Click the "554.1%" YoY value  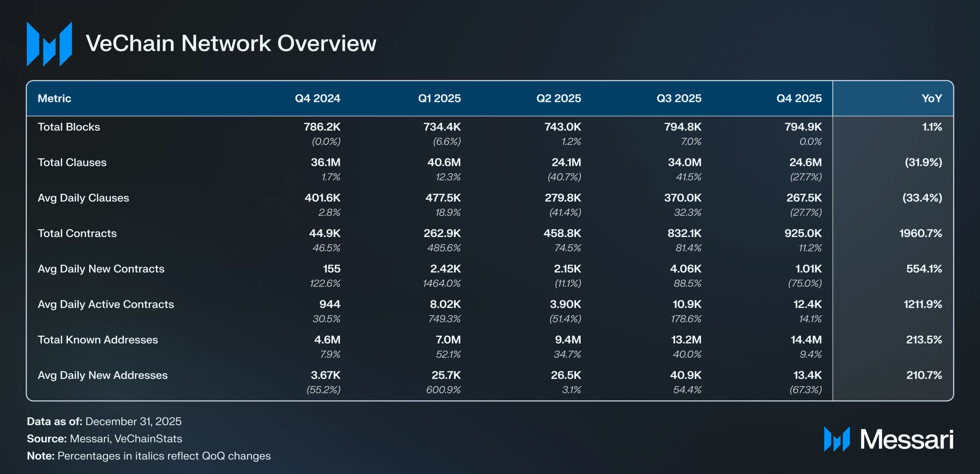click(924, 269)
